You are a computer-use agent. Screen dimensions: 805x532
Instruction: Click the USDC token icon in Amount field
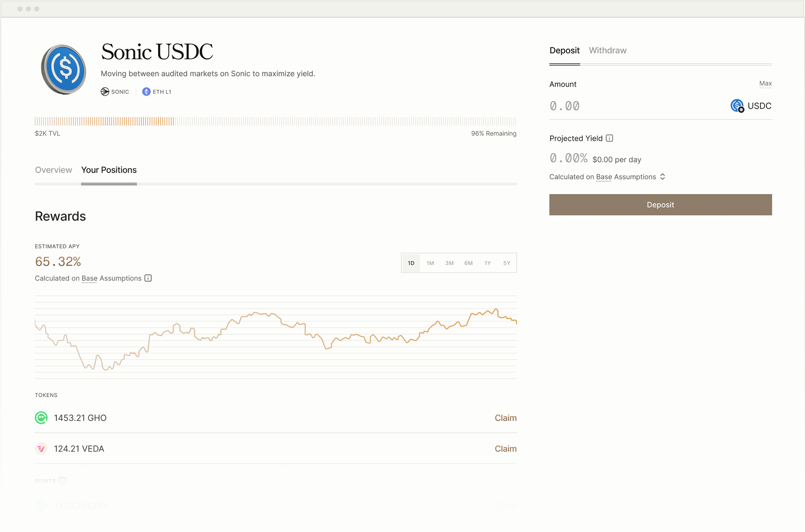tap(737, 106)
